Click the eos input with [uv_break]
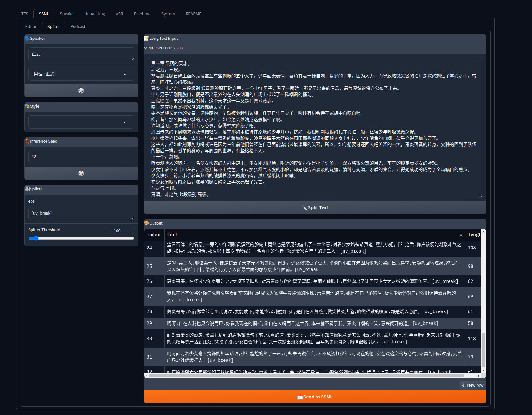This screenshot has width=532, height=415. (x=81, y=213)
